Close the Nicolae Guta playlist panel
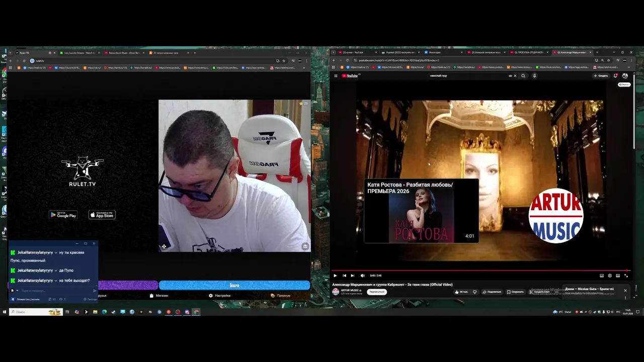 pyautogui.click(x=625, y=290)
